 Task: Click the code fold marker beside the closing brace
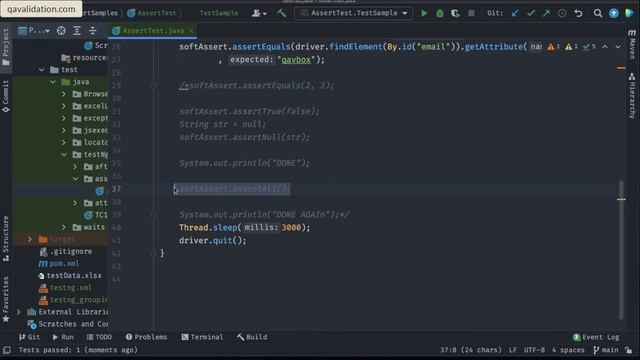(153, 253)
